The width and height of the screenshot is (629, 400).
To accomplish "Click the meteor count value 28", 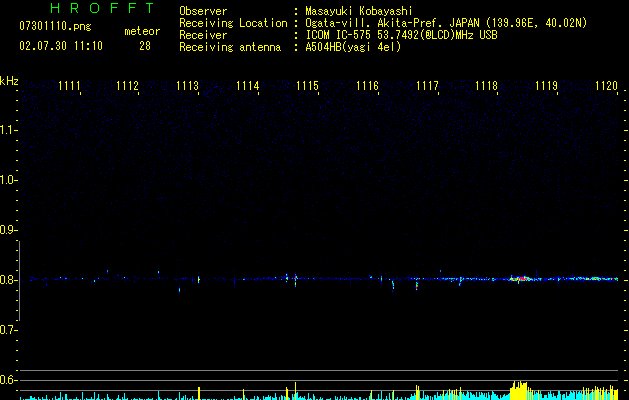I will [145, 46].
